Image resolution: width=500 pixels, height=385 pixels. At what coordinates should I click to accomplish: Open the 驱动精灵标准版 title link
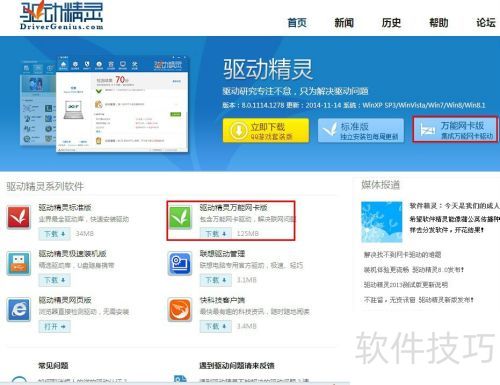tap(65, 207)
